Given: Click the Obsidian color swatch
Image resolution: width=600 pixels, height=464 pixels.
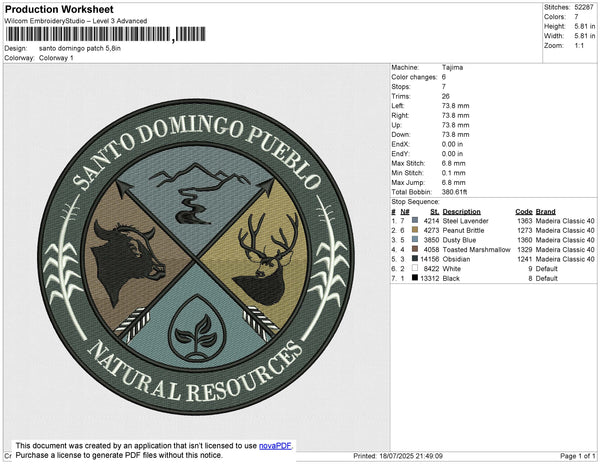Looking at the screenshot, I should 415,259.
